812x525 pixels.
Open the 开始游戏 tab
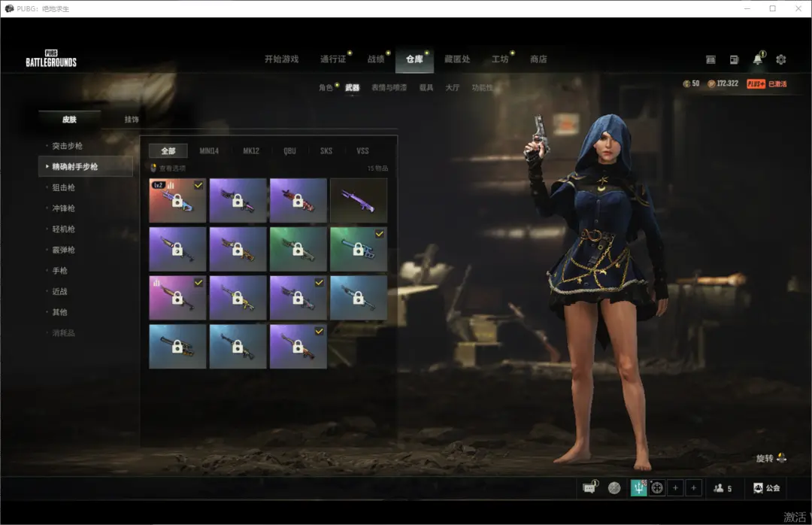(282, 59)
